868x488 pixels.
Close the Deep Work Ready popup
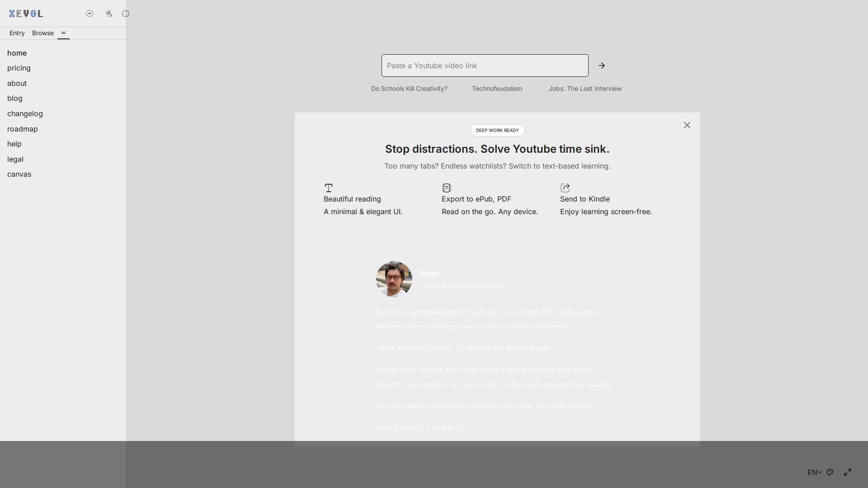point(687,125)
